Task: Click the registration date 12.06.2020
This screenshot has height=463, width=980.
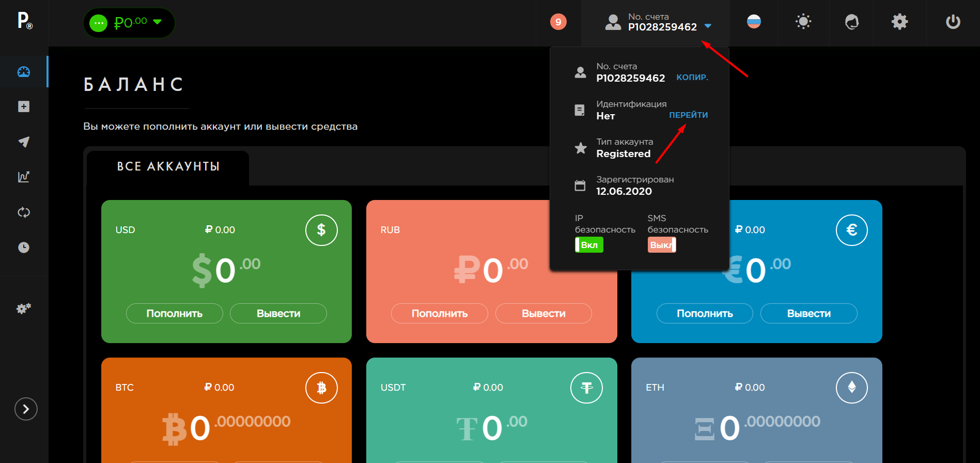Action: click(624, 191)
